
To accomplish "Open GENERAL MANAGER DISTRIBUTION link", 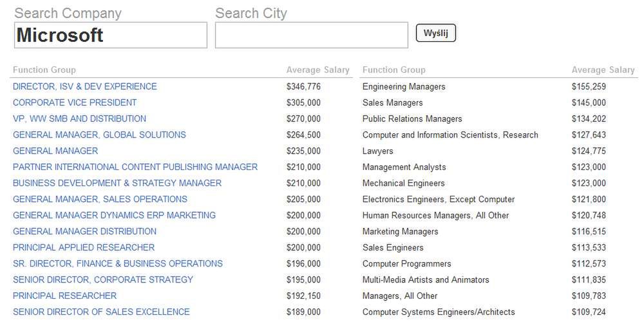I will (x=84, y=231).
